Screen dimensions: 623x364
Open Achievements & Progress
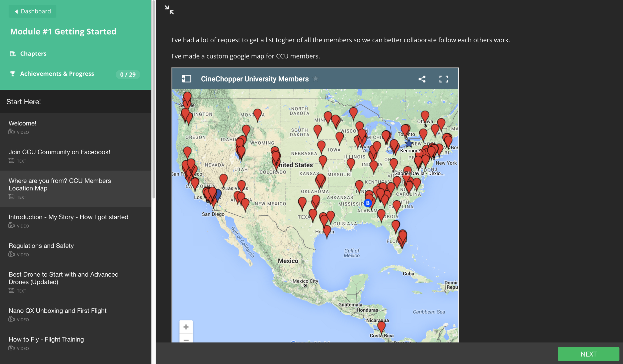click(57, 74)
